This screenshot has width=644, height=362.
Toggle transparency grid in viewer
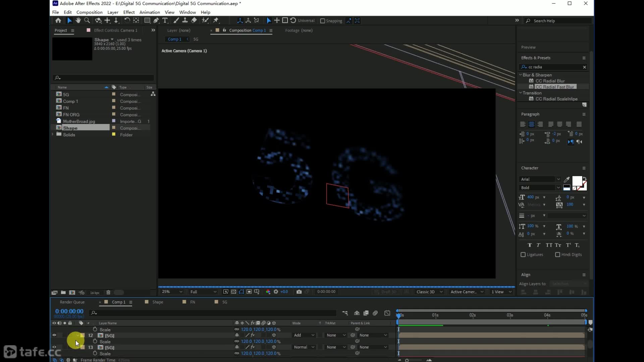(233, 292)
